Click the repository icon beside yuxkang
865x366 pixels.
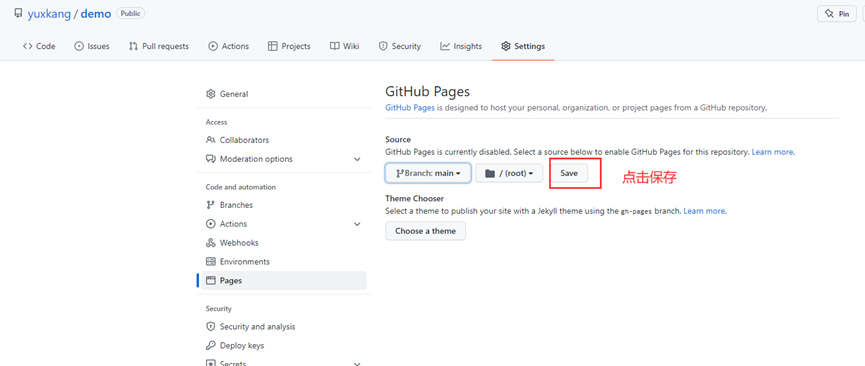[x=18, y=13]
